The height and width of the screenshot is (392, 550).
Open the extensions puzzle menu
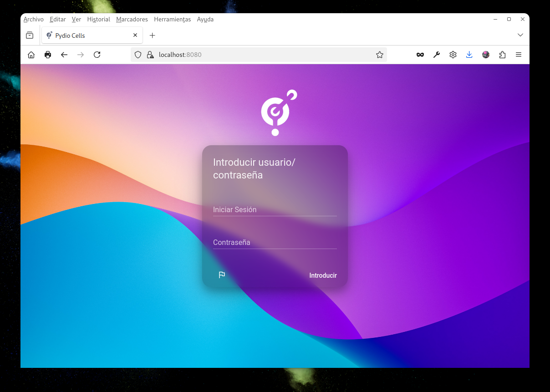(502, 55)
